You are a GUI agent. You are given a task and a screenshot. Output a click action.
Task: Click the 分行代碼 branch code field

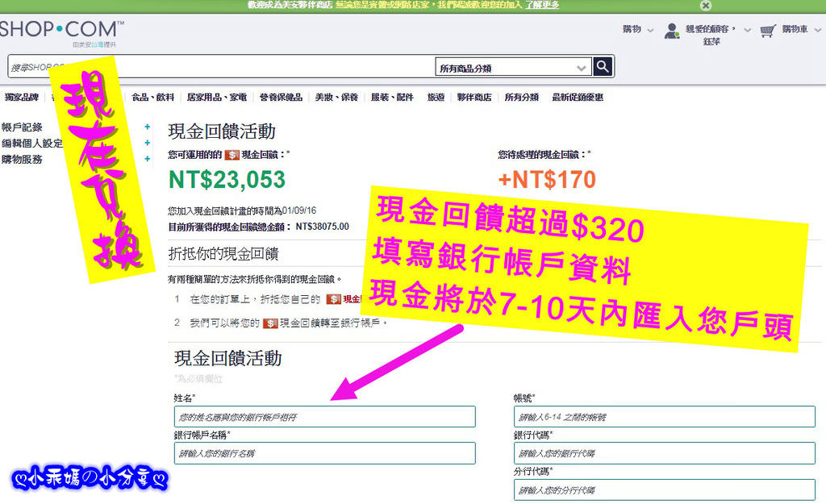665,489
